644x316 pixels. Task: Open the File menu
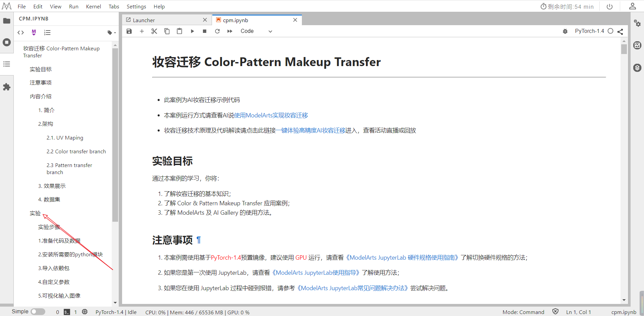coord(22,6)
